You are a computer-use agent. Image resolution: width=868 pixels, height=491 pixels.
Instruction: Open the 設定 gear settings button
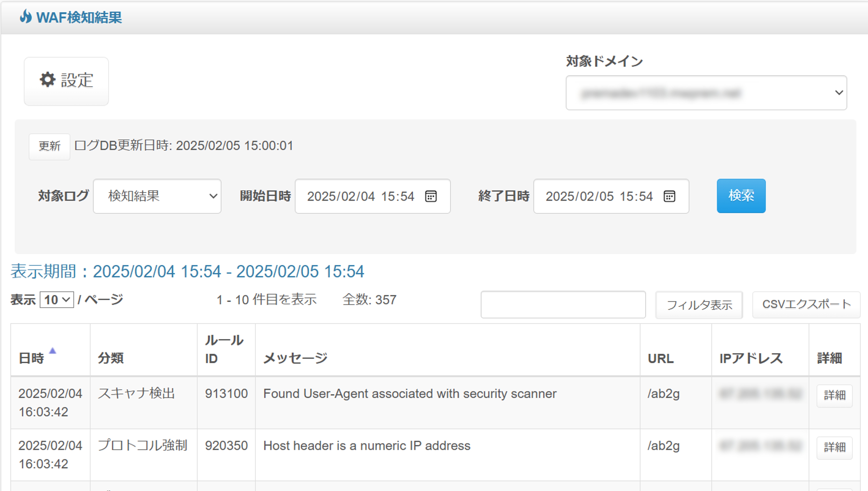66,81
